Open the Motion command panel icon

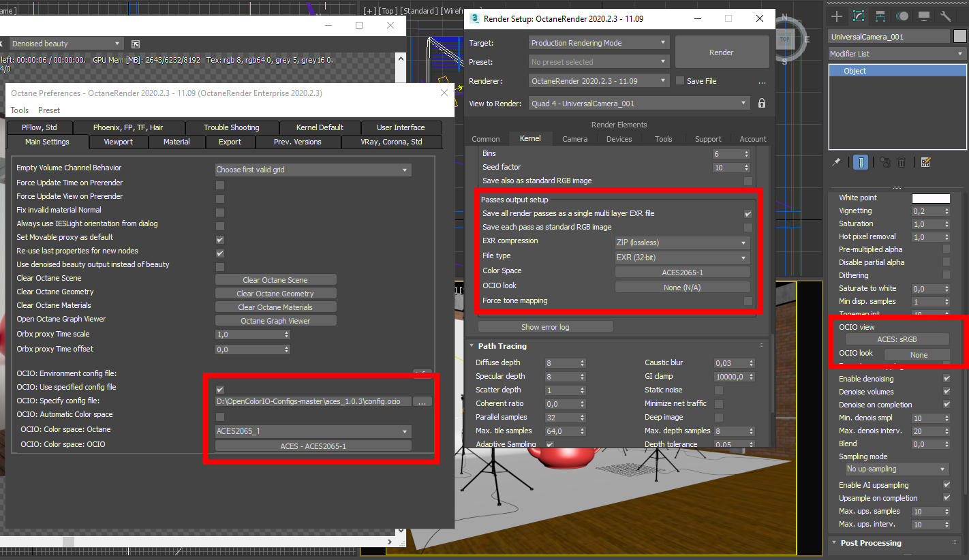pos(902,16)
